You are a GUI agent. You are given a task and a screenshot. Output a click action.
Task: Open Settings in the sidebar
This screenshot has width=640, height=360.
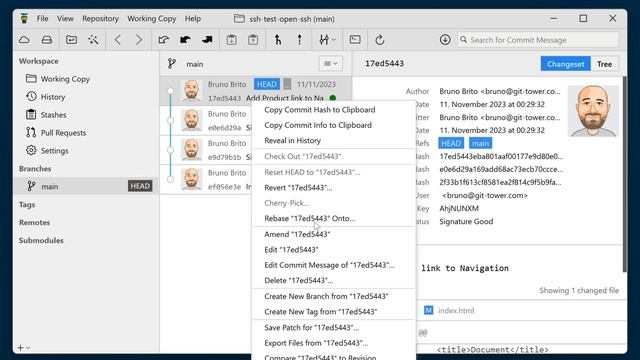point(86,151)
